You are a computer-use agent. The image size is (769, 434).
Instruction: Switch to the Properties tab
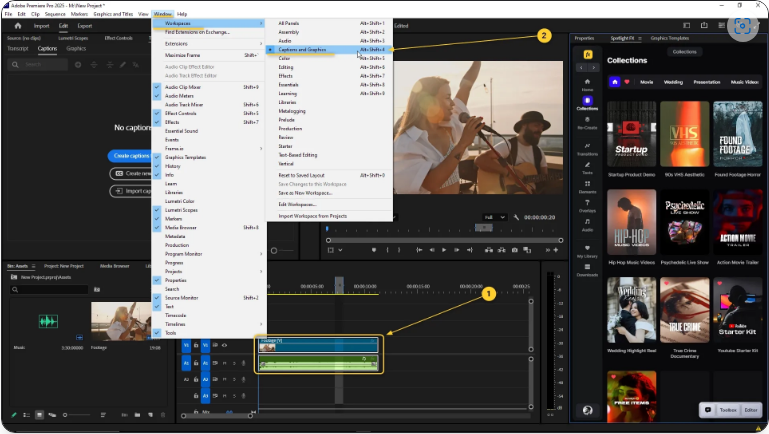584,38
